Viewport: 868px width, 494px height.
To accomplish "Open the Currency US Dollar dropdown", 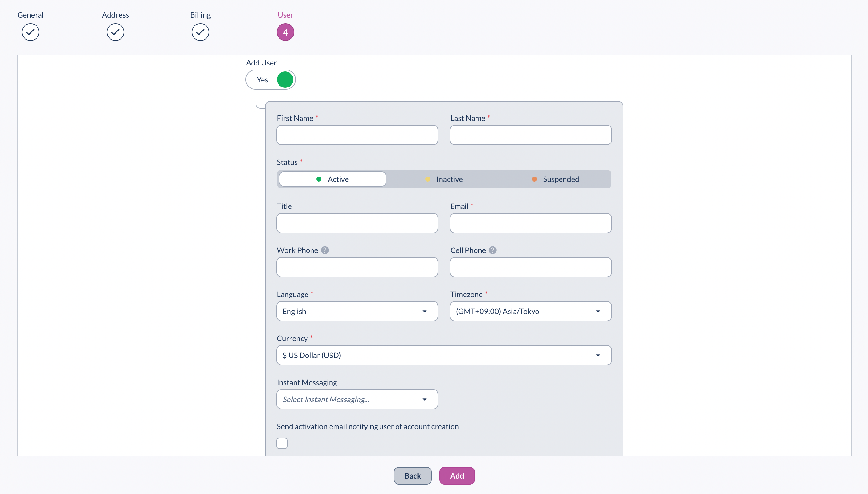I will click(x=443, y=355).
